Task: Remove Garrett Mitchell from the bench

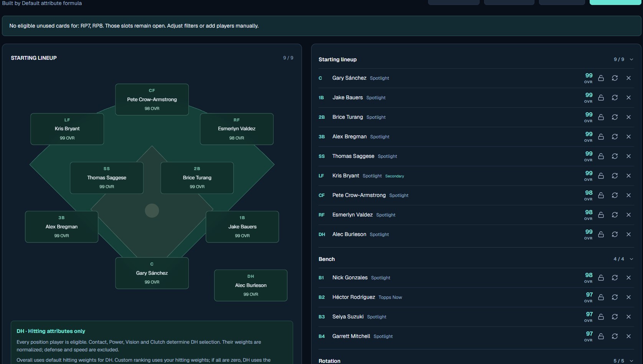Action: tap(628, 336)
